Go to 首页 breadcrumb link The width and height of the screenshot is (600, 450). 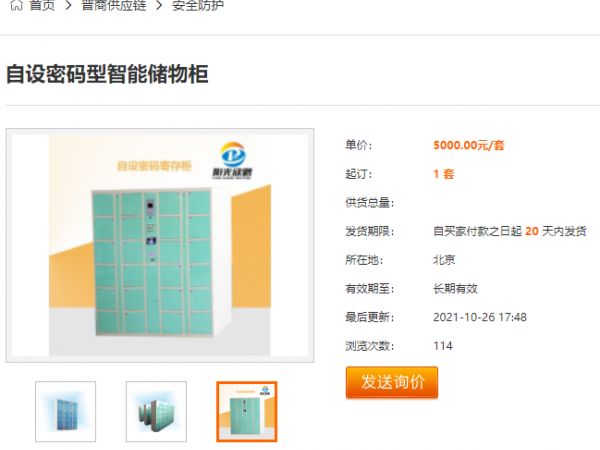[x=42, y=5]
